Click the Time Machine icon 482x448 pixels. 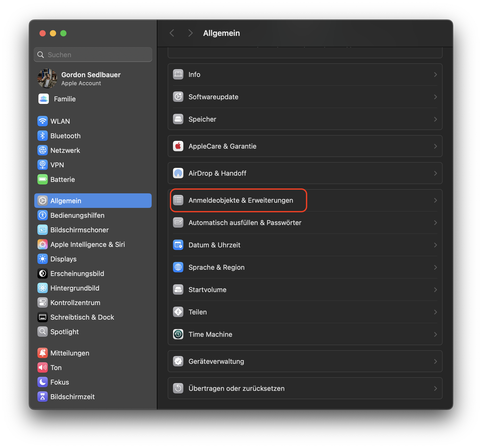pos(178,334)
